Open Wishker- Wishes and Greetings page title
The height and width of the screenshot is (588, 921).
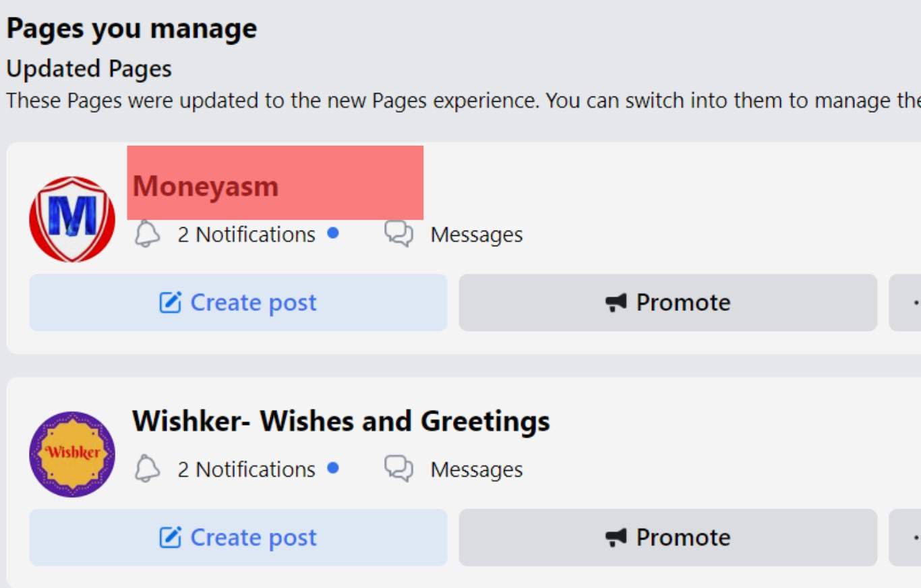click(341, 421)
